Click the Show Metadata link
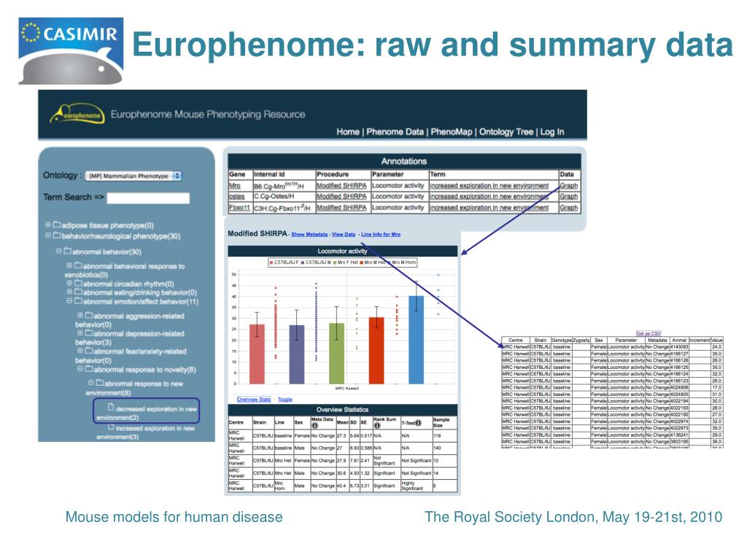Viewport: 747px width, 560px height. point(309,234)
